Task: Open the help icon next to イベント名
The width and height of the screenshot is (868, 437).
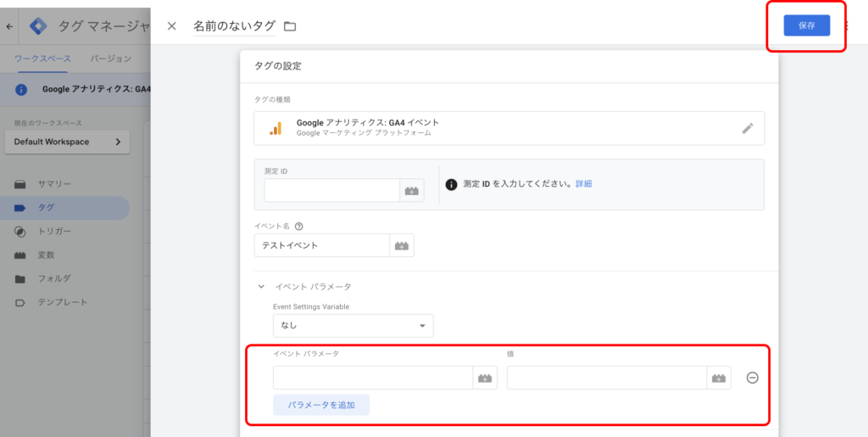Action: (x=299, y=226)
